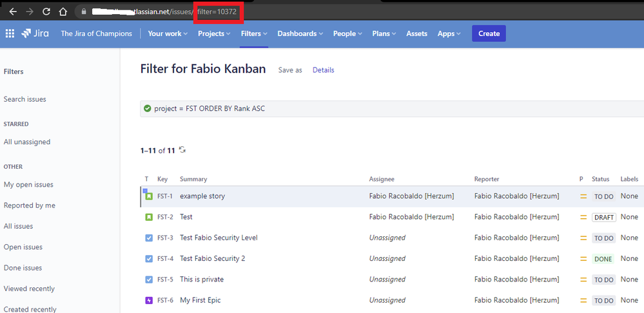Click the epic type icon for FST-6

point(149,300)
